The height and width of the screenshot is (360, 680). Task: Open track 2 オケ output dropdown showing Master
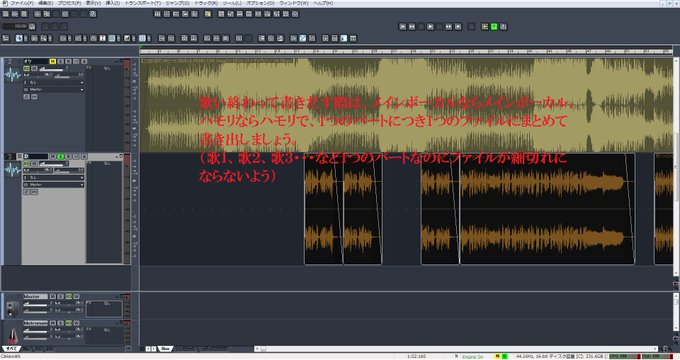tap(53, 89)
